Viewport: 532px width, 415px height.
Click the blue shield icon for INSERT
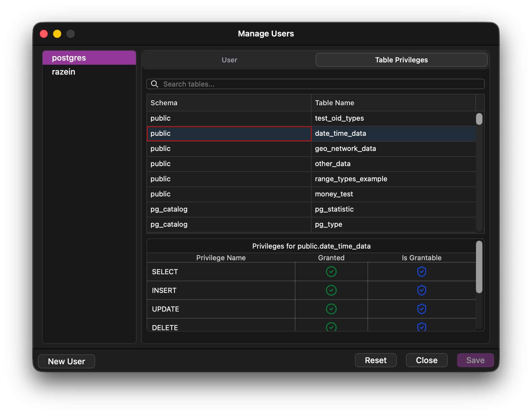[x=422, y=290]
